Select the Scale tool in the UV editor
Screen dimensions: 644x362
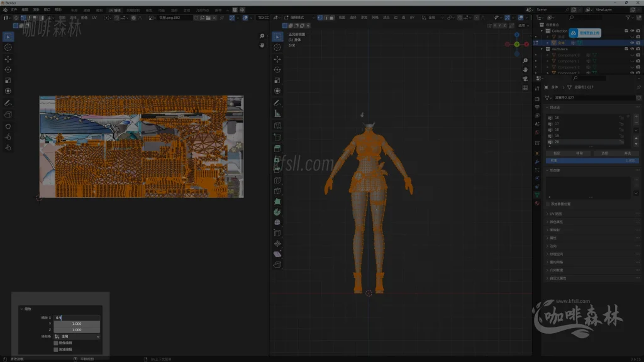coord(8,80)
